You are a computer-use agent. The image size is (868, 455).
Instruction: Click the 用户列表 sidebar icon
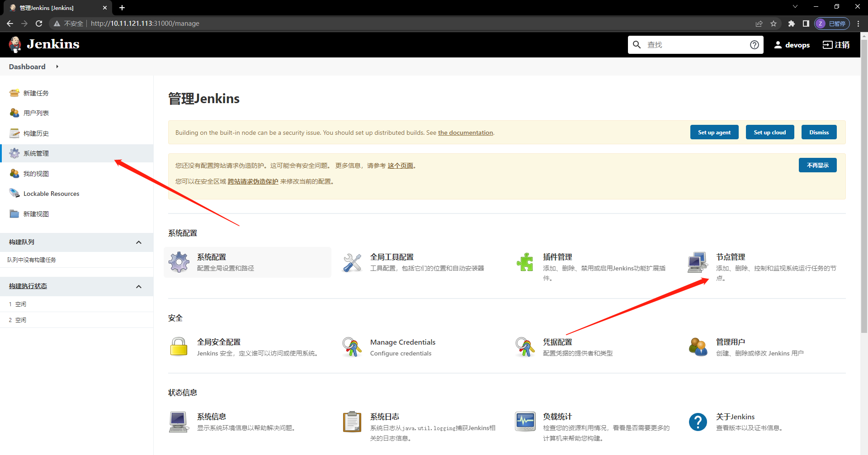(x=14, y=113)
